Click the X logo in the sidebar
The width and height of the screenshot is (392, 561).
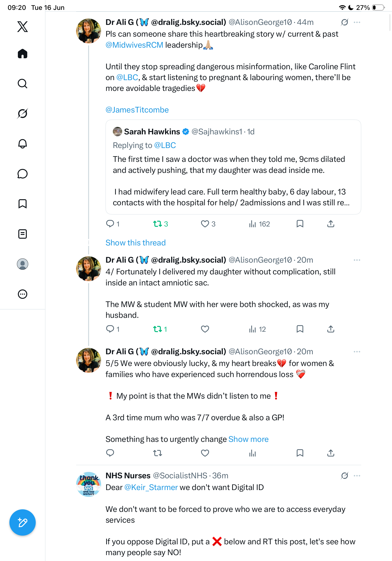point(23,26)
